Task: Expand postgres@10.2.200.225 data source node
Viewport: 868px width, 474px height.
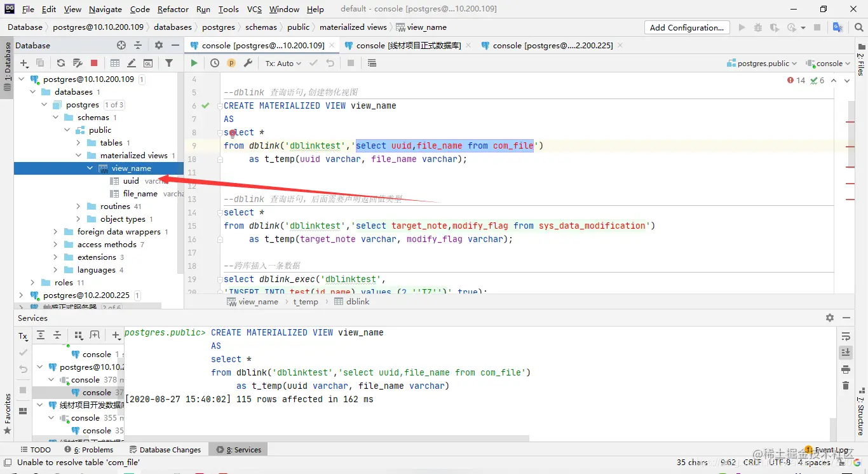Action: coord(22,295)
